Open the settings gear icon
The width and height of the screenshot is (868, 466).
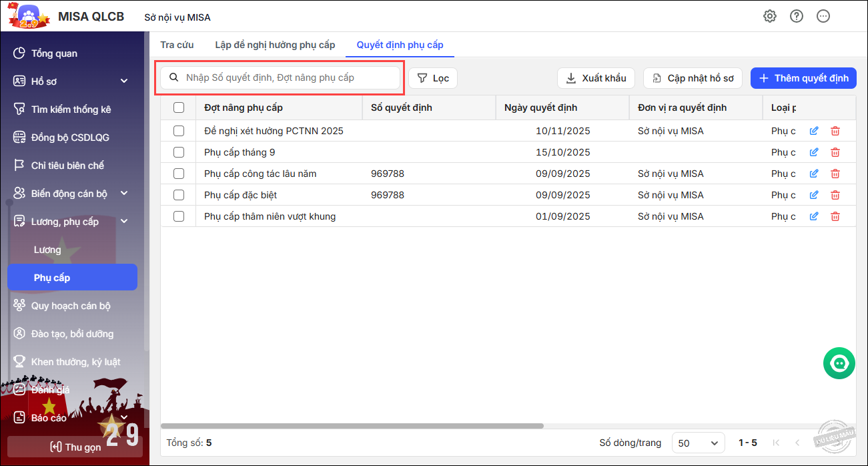click(x=770, y=17)
